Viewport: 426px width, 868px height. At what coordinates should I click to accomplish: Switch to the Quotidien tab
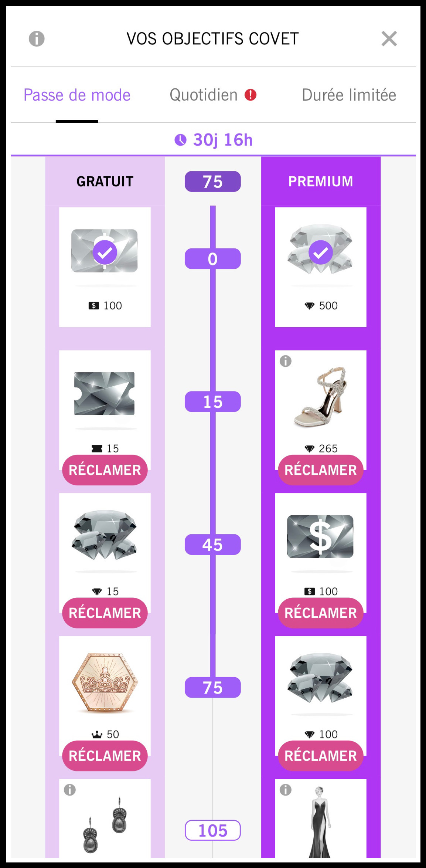point(204,95)
